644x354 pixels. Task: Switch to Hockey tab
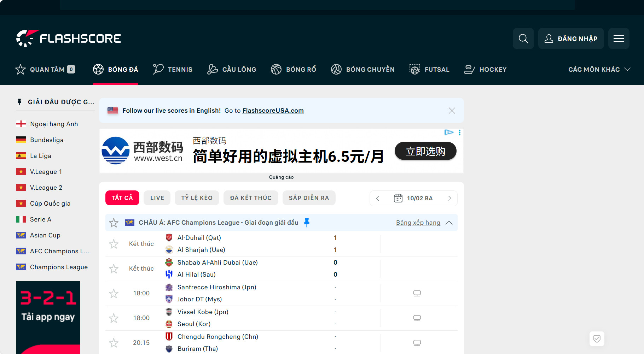click(486, 69)
